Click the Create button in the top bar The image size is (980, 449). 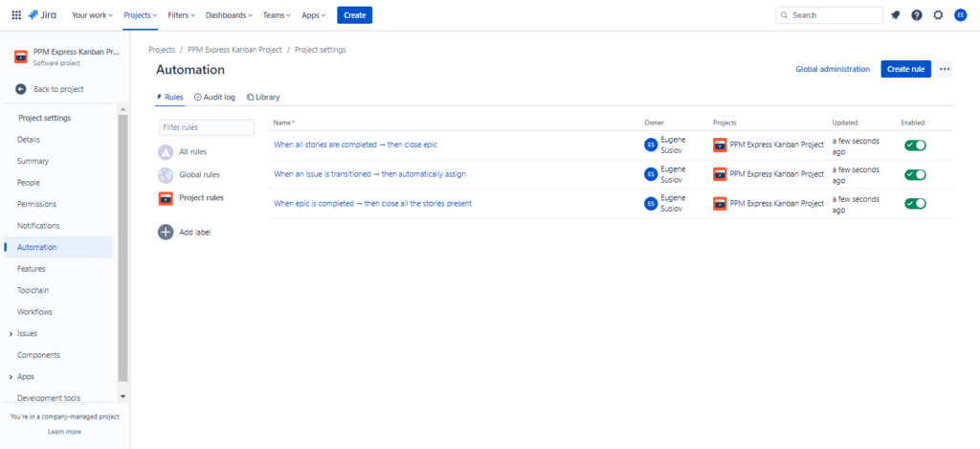[x=354, y=15]
